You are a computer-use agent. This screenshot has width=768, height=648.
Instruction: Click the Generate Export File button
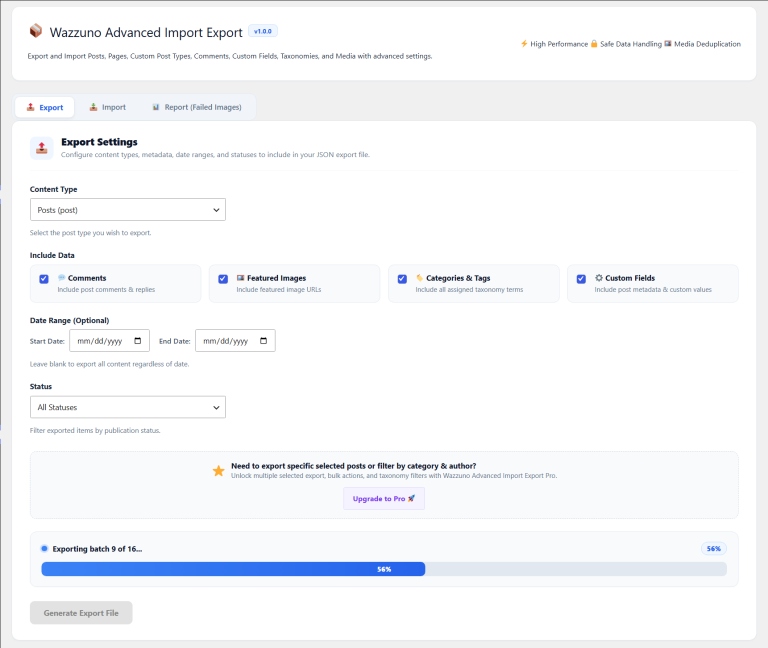pyautogui.click(x=81, y=613)
